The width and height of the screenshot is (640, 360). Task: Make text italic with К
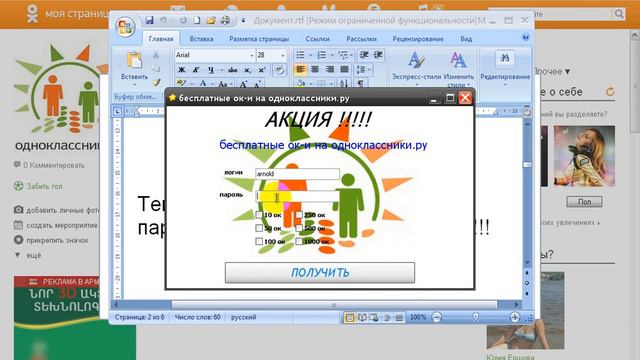click(196, 70)
